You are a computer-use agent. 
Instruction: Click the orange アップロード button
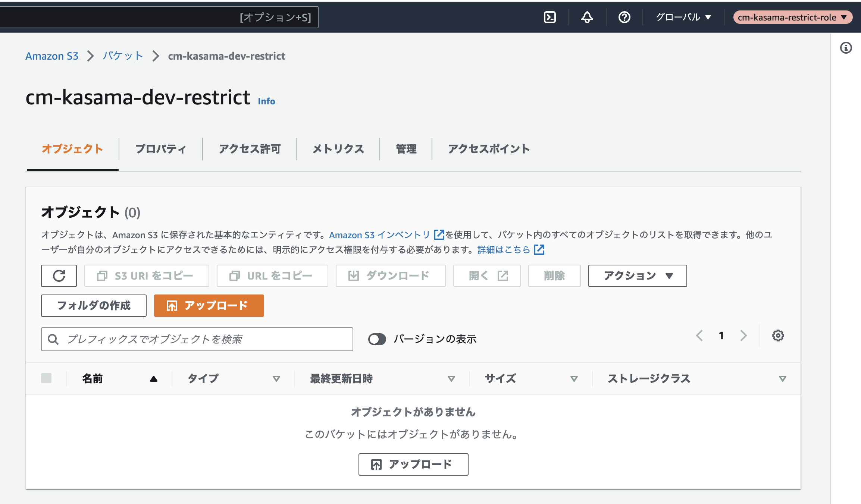209,306
